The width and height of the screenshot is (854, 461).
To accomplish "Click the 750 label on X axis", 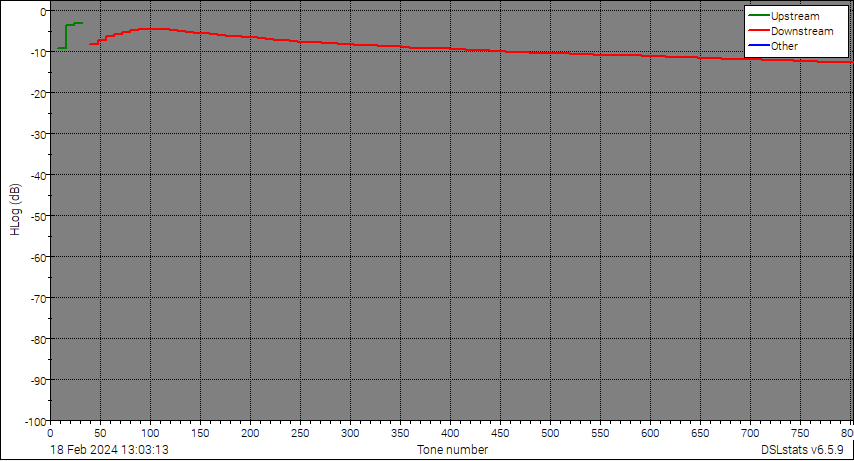I will (800, 433).
